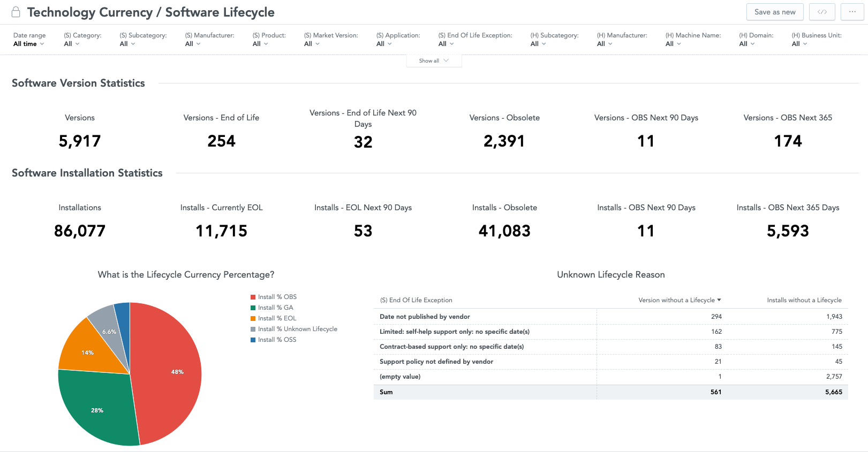Open the embed code icon button

(822, 12)
